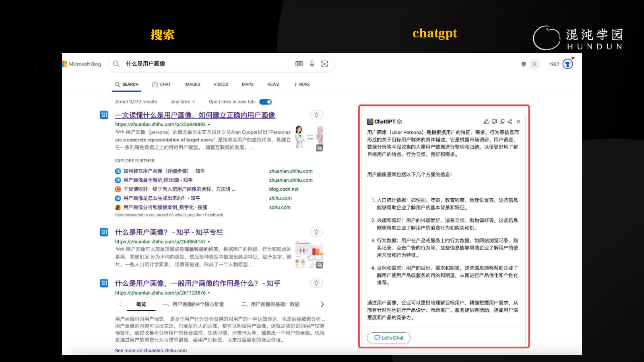This screenshot has width=644, height=362.
Task: Switch to the CHAT tab
Action: coord(161,84)
